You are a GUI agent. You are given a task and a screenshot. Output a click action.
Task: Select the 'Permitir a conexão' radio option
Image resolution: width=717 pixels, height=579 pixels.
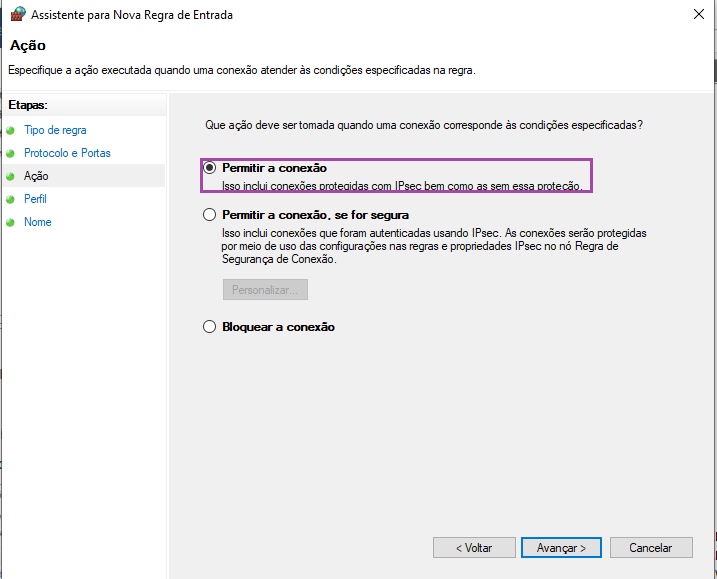tap(209, 168)
